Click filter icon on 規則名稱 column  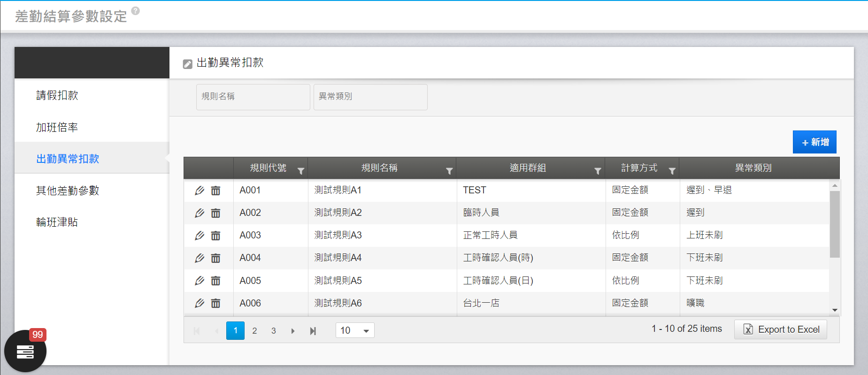pyautogui.click(x=449, y=171)
